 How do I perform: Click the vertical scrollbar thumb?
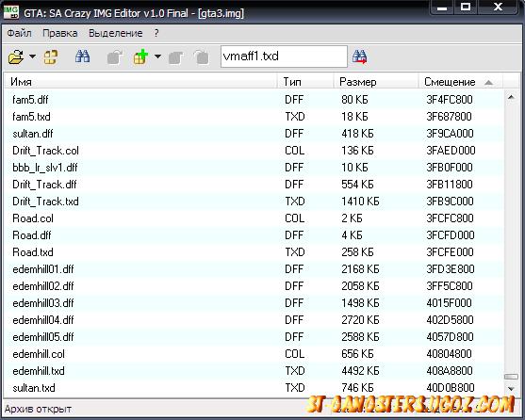click(511, 377)
